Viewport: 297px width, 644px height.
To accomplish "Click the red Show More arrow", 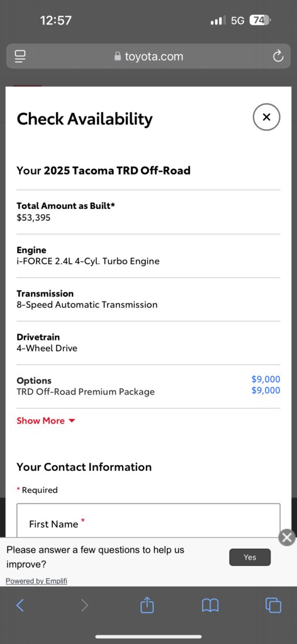I will coord(72,421).
